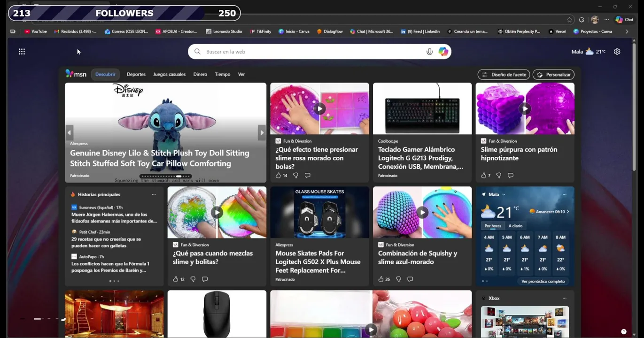Viewport: 644px width, 338px height.
Task: Click Ver pronóstico completo link
Action: pyautogui.click(x=543, y=281)
